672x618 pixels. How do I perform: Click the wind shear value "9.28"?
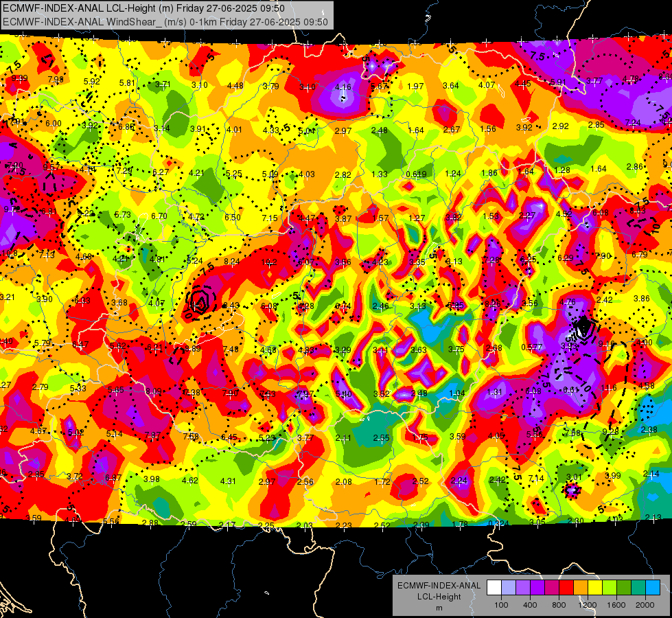click(610, 431)
